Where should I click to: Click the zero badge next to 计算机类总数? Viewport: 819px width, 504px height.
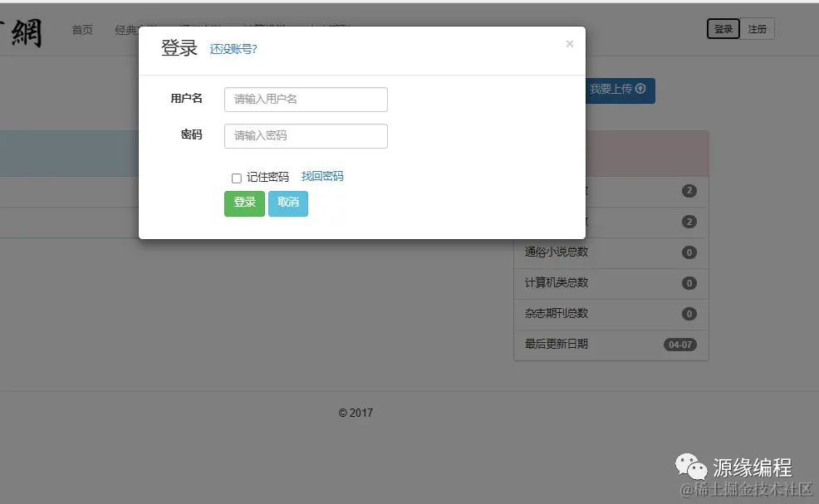(x=689, y=283)
